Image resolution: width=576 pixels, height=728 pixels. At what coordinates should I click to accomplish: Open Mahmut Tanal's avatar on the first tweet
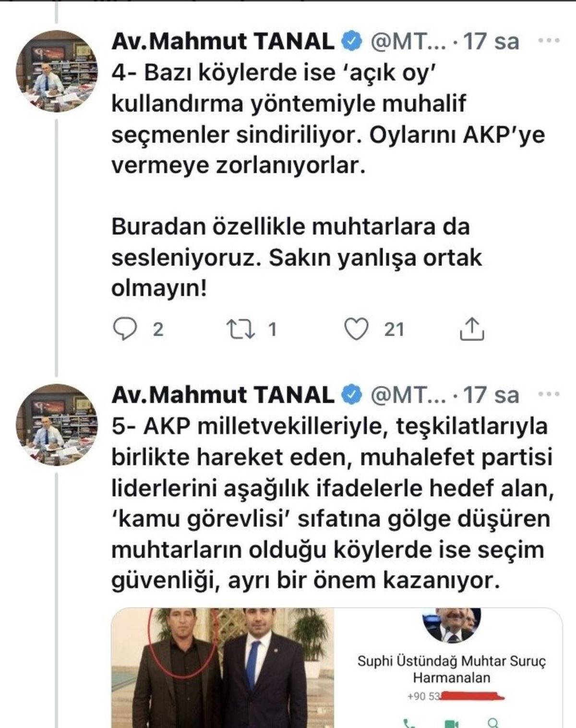(x=57, y=71)
